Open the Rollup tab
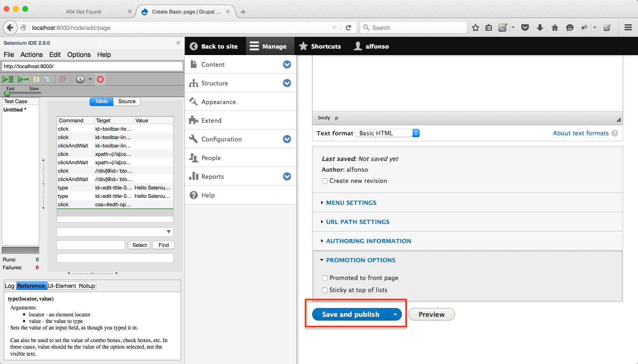The height and width of the screenshot is (364, 638). (87, 286)
